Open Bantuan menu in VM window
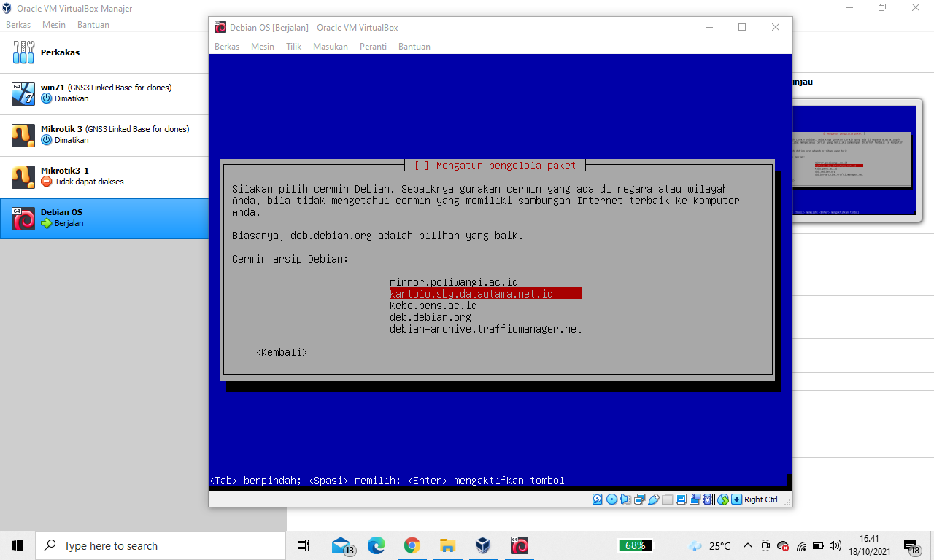Image resolution: width=934 pixels, height=560 pixels. [x=414, y=47]
